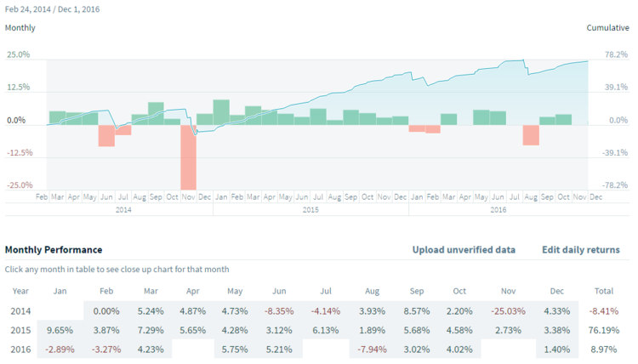The height and width of the screenshot is (364, 638).
Task: Click the 2015 total 76.19% cell
Action: (604, 330)
